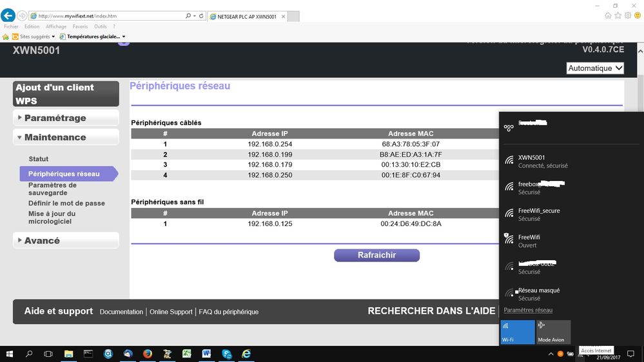Show hidden tray icons chevron
Image resolution: width=644 pixels, height=362 pixels.
(551, 354)
